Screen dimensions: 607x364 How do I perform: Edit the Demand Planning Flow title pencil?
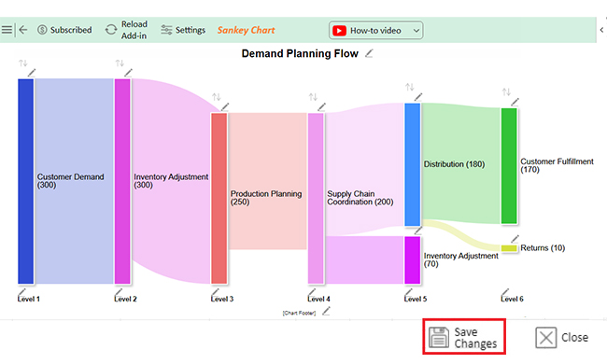[369, 53]
